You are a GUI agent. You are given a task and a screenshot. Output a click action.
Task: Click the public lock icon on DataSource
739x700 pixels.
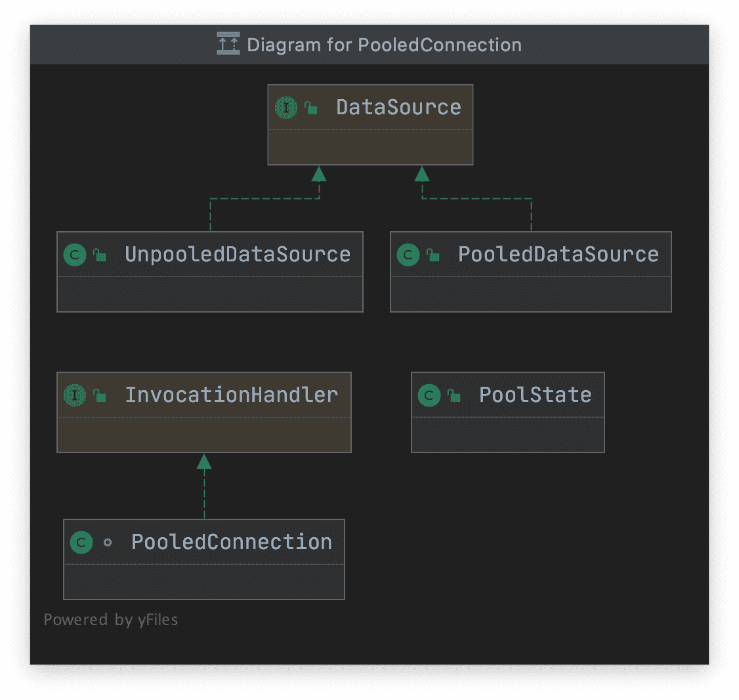311,108
